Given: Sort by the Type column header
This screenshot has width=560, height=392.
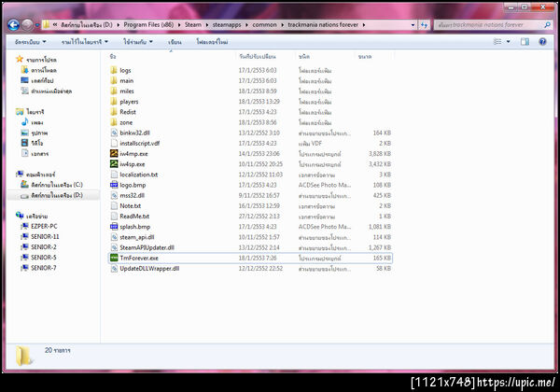Looking at the screenshot, I should point(304,56).
